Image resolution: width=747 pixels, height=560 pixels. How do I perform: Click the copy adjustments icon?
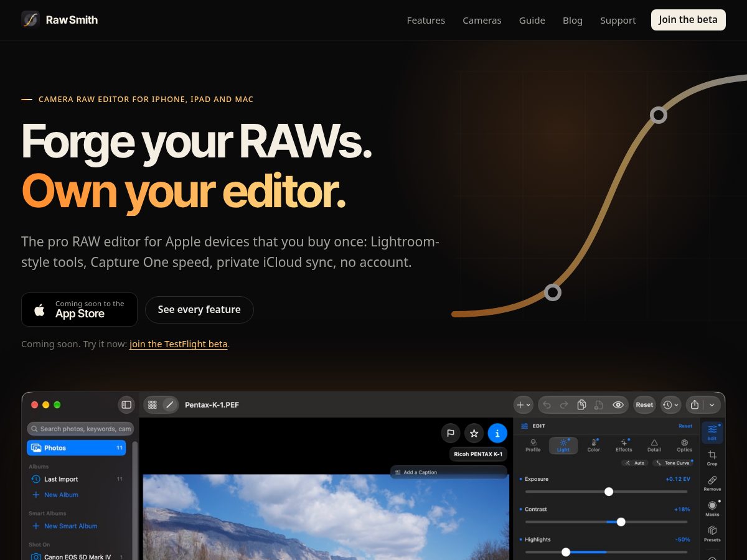coord(581,405)
